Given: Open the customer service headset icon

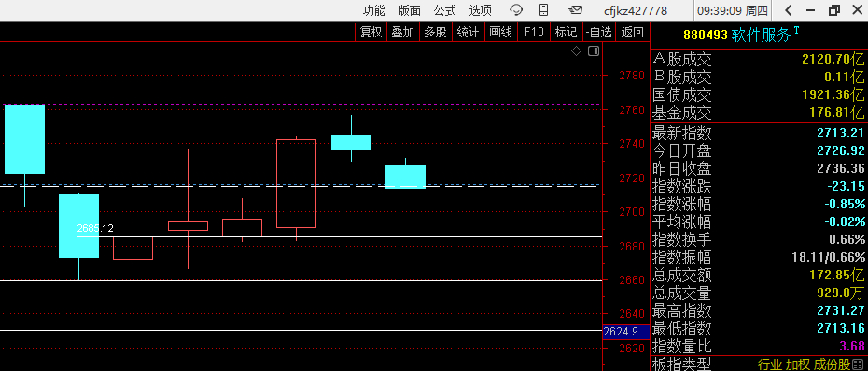Looking at the screenshot, I should (516, 9).
